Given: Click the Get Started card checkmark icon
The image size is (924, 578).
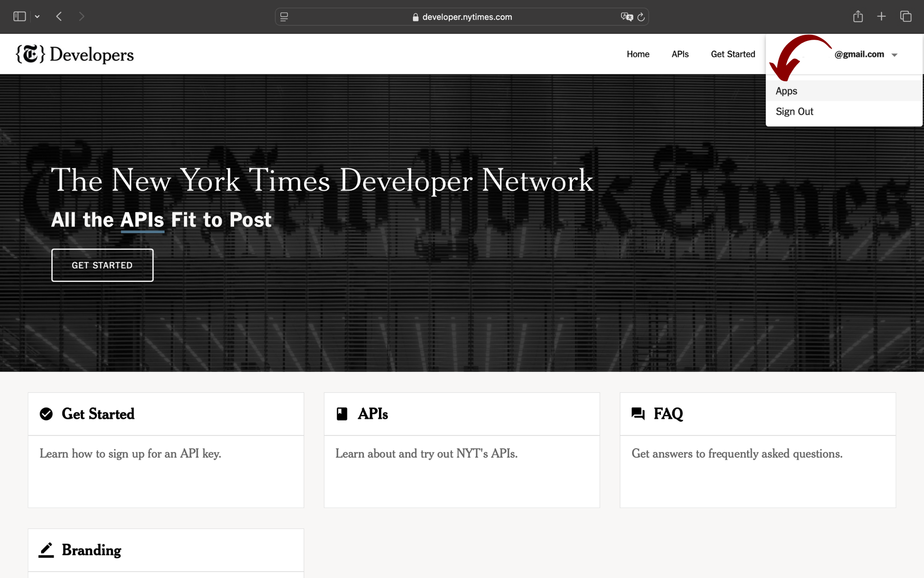Looking at the screenshot, I should pyautogui.click(x=46, y=414).
